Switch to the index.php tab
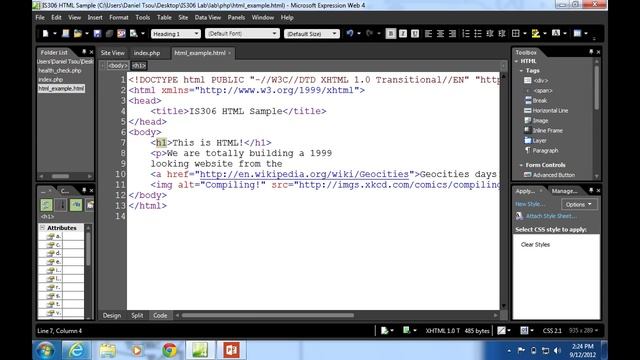The width and height of the screenshot is (640, 360). pyautogui.click(x=147, y=53)
